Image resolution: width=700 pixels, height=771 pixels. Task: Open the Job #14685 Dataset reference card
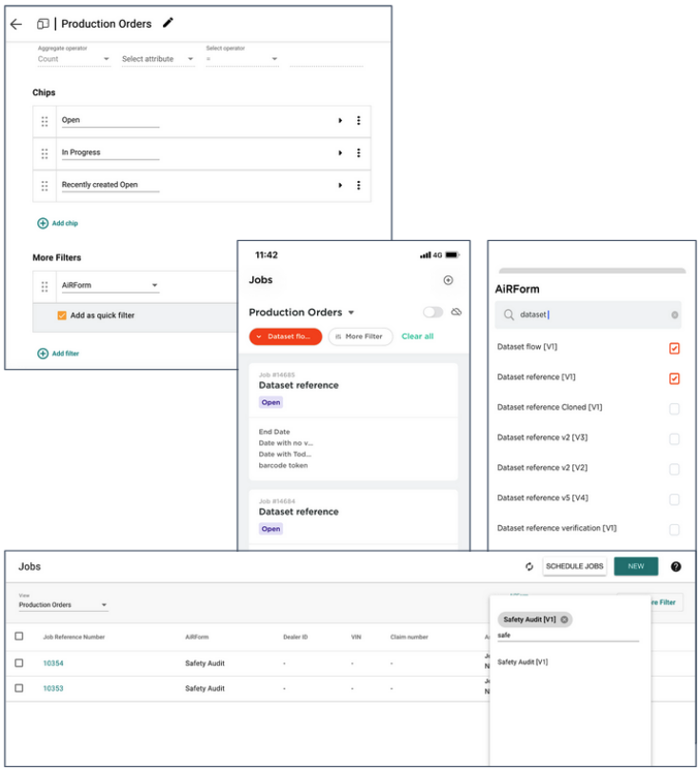353,421
